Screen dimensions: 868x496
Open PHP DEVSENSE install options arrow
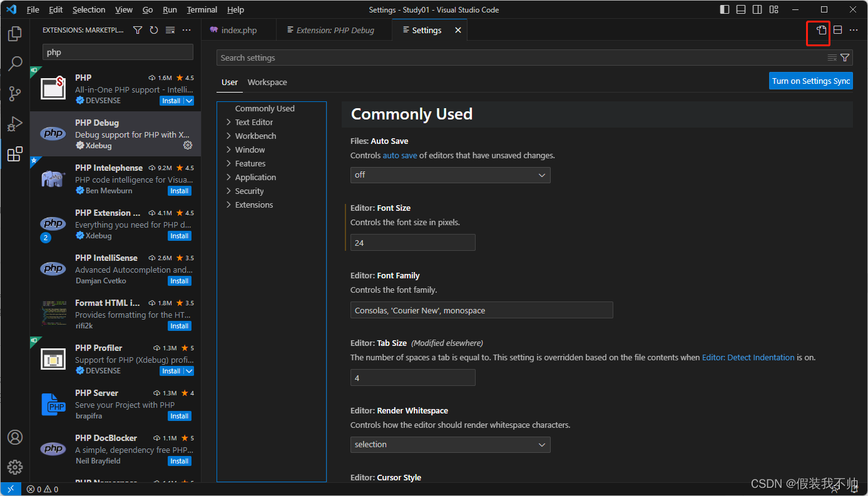tap(188, 101)
